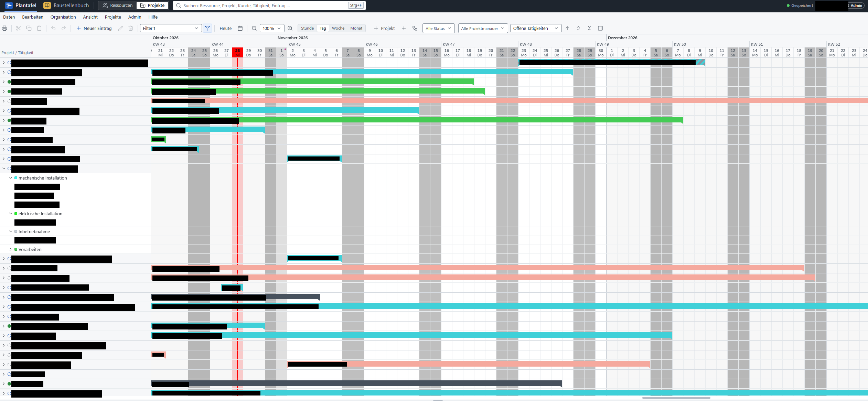The width and height of the screenshot is (868, 401).
Task: Open the Filter 1 dropdown
Action: 171,28
